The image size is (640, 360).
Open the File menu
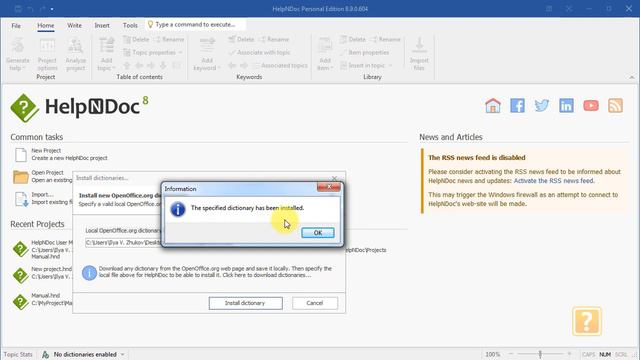[16, 25]
